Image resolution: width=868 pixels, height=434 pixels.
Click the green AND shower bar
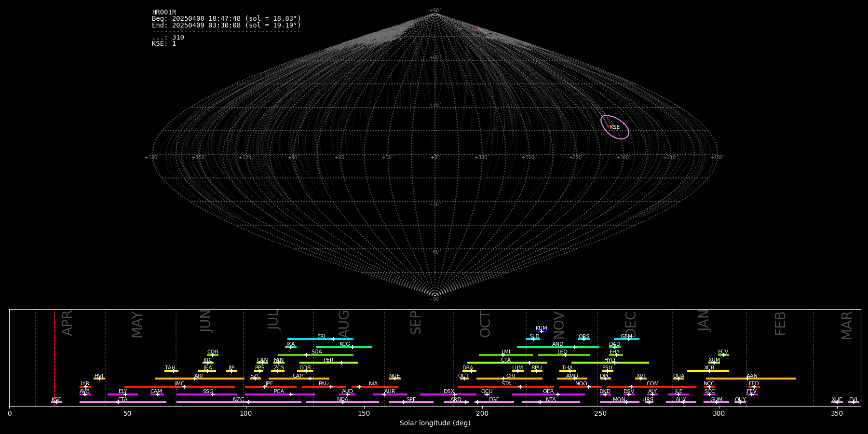[558, 347]
